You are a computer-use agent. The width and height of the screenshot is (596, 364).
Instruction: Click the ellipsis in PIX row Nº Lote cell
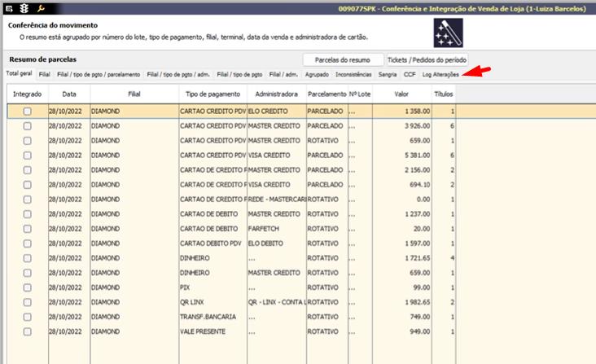point(352,287)
